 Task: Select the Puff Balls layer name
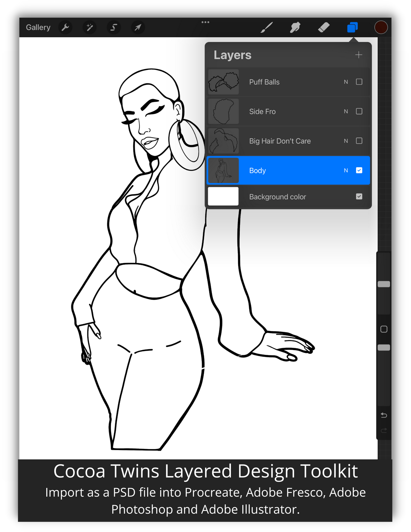point(264,82)
